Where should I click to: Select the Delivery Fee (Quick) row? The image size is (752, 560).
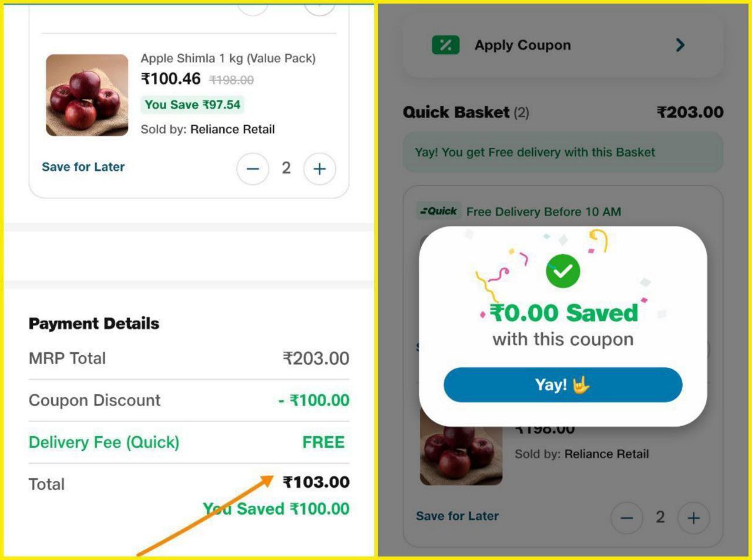189,442
